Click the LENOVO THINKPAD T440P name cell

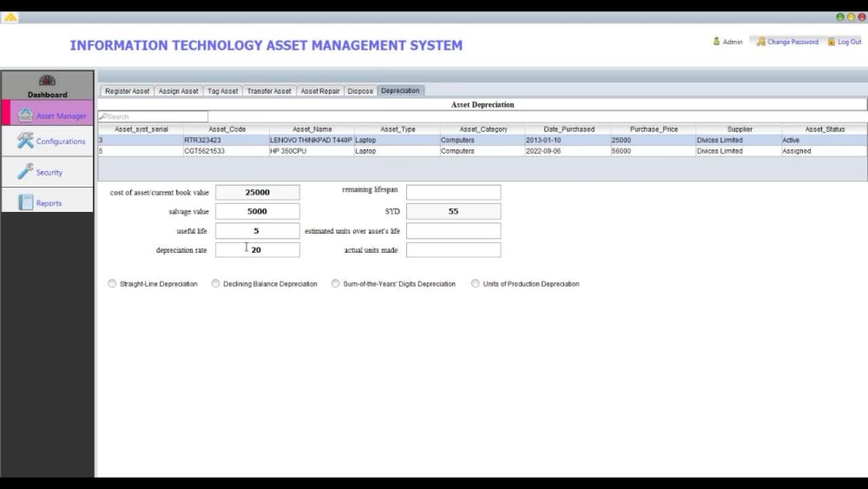coord(312,140)
